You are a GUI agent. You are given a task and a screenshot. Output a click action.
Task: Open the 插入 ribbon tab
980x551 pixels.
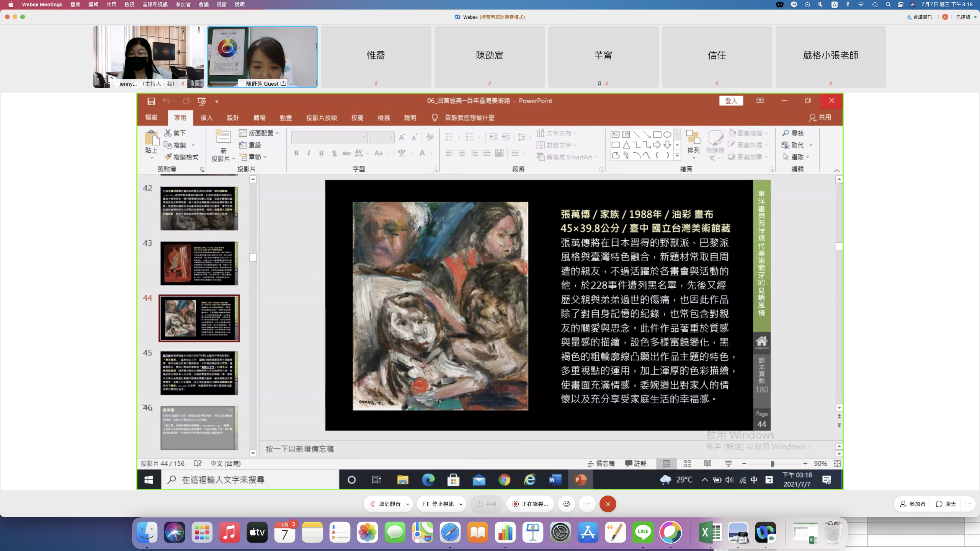206,117
